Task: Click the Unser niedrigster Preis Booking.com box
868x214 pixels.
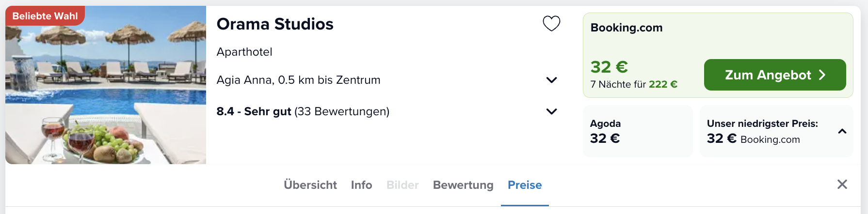Action: coord(776,131)
